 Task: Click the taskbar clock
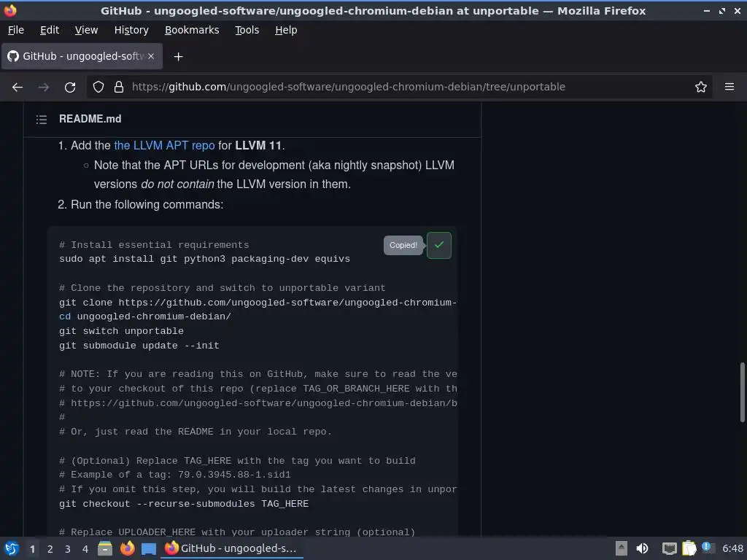(732, 548)
